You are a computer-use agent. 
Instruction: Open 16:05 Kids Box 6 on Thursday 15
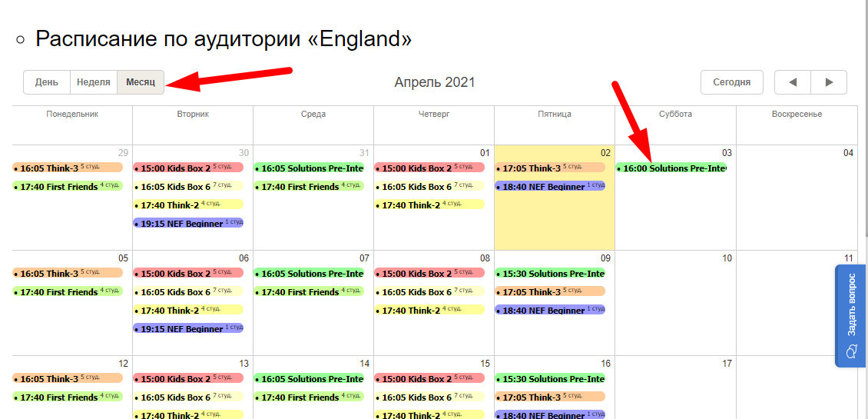[429, 397]
